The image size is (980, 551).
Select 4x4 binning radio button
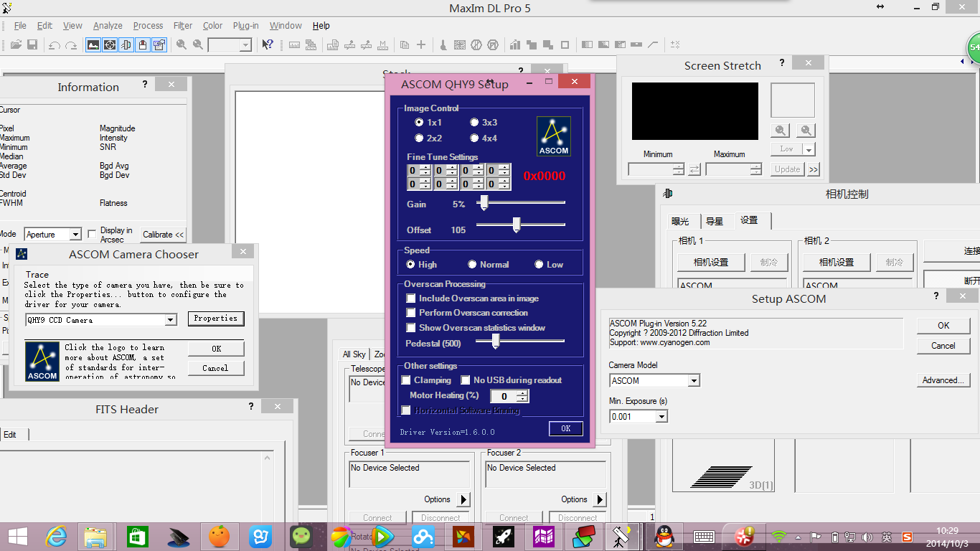pos(474,138)
